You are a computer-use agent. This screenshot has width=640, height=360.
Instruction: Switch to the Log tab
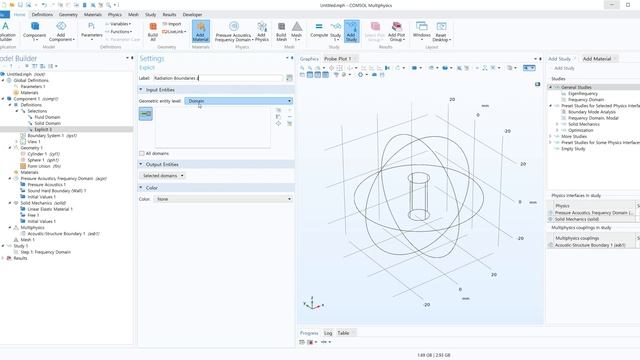coord(328,333)
